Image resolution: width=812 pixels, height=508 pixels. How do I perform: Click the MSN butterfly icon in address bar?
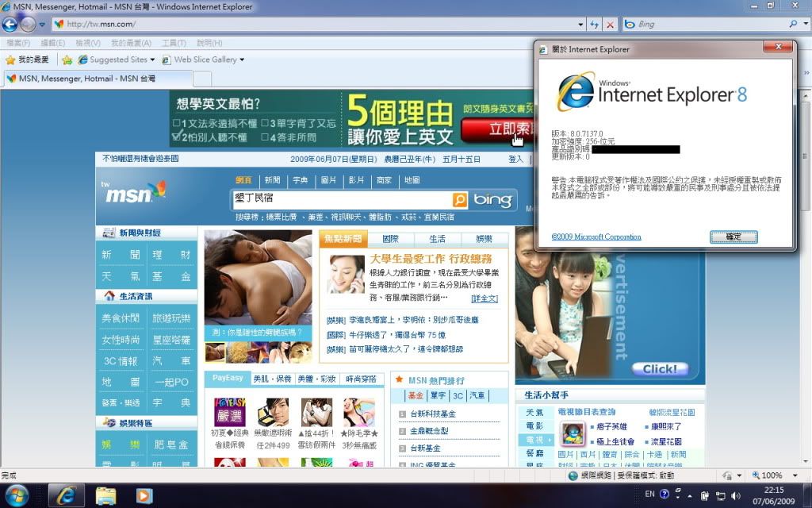59,24
